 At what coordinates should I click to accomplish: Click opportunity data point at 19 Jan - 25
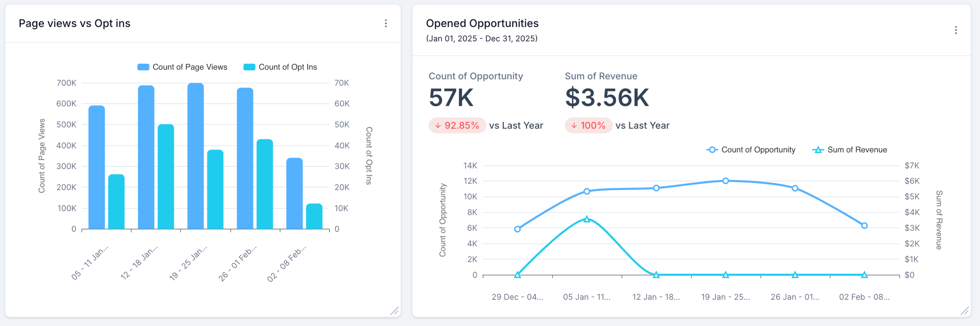[x=725, y=181]
